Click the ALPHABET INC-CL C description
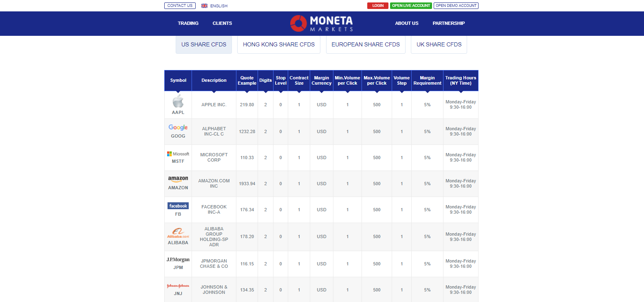644x302 pixels. [214, 131]
